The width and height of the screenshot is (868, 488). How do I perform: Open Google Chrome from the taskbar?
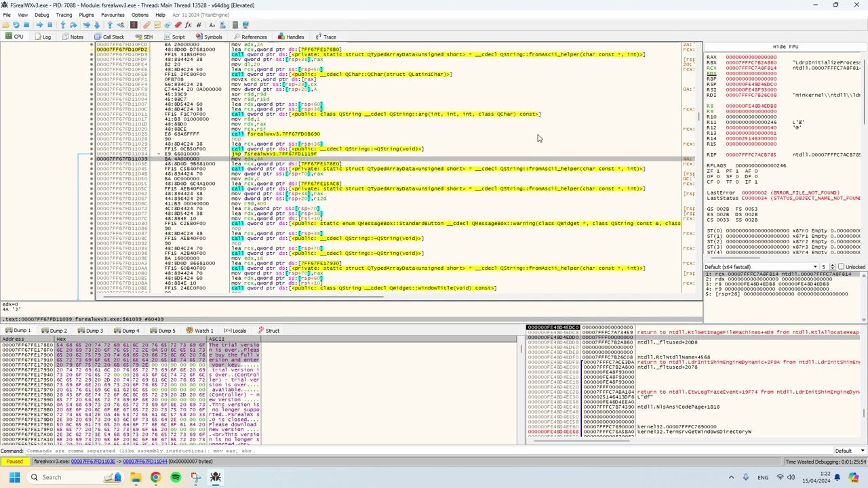(155, 477)
